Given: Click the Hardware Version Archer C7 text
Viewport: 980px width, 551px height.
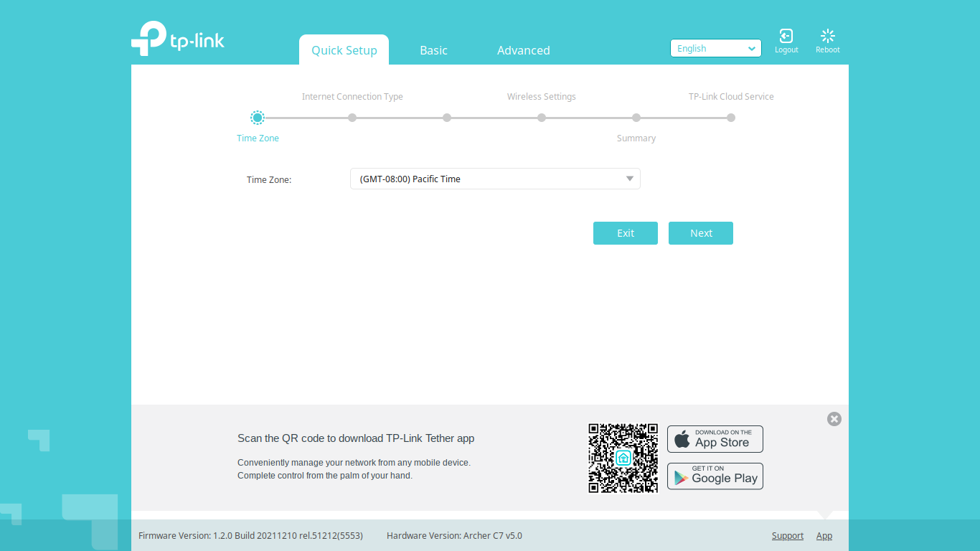Looking at the screenshot, I should (454, 536).
